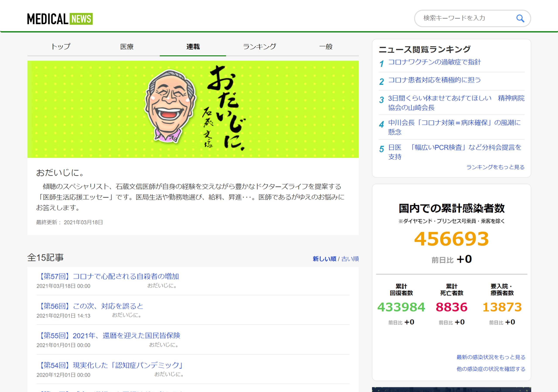Click the death count 8836
Image resolution: width=558 pixels, height=392 pixels.
452,307
